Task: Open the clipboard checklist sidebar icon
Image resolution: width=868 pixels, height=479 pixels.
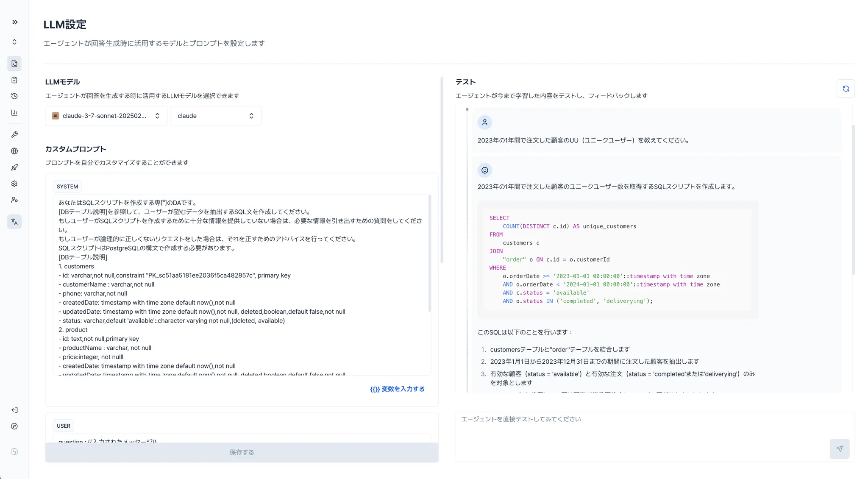Action: tap(14, 80)
